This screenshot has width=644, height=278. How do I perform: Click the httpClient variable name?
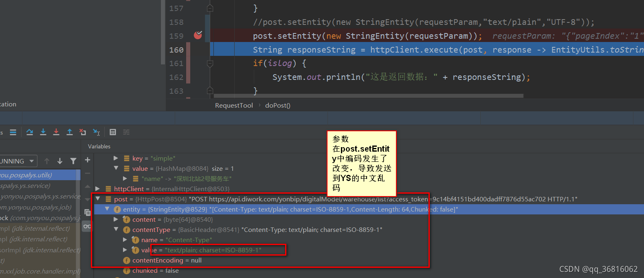[129, 189]
